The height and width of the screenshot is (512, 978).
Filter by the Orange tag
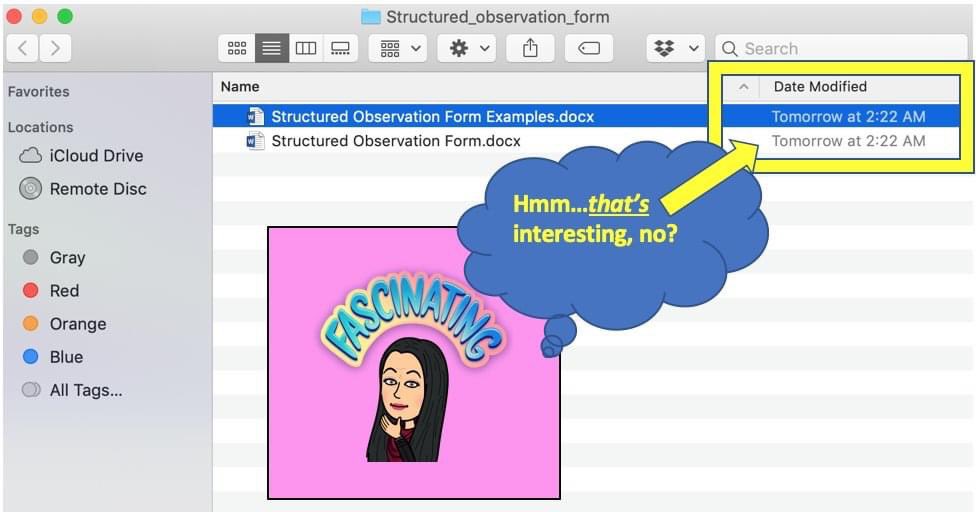(64, 324)
